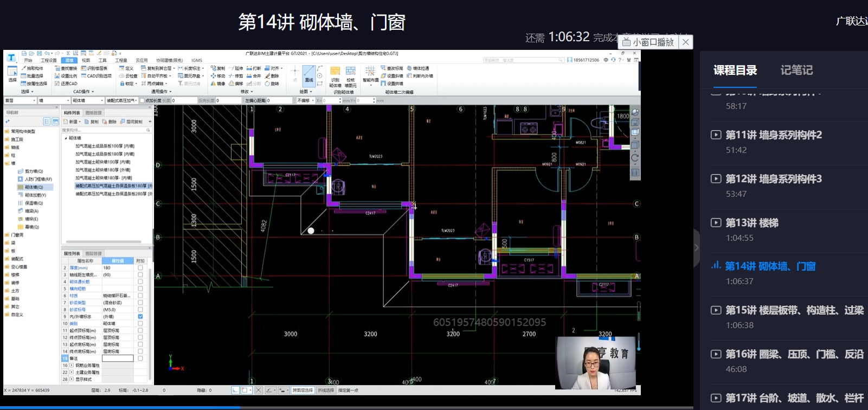Expand 门窗洞 category in navigation tree
Screen dimensions: 868x410
coord(7,235)
